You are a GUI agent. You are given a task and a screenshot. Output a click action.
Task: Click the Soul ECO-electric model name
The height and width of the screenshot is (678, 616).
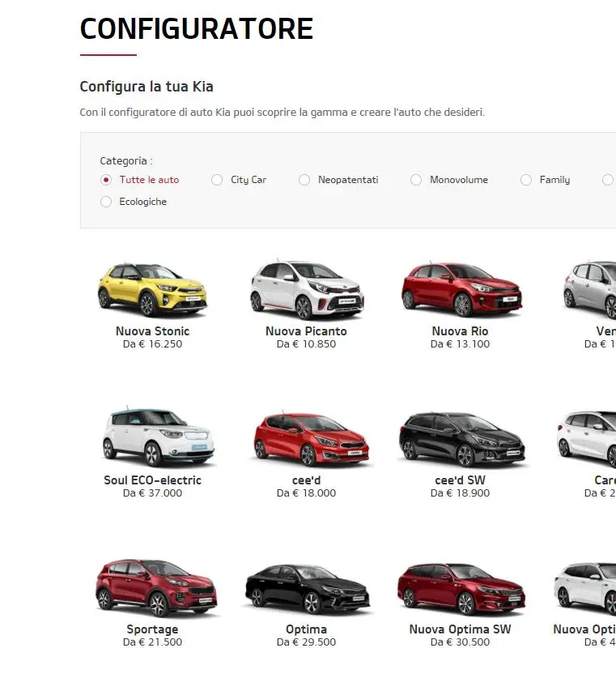click(152, 480)
